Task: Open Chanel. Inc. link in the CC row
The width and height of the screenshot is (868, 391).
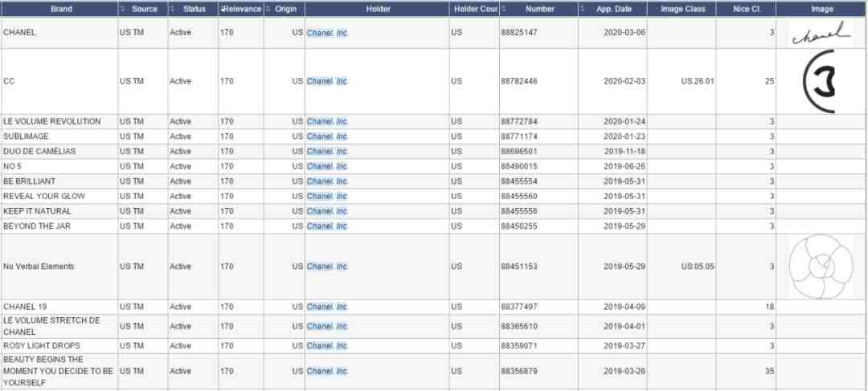Action: [x=327, y=81]
